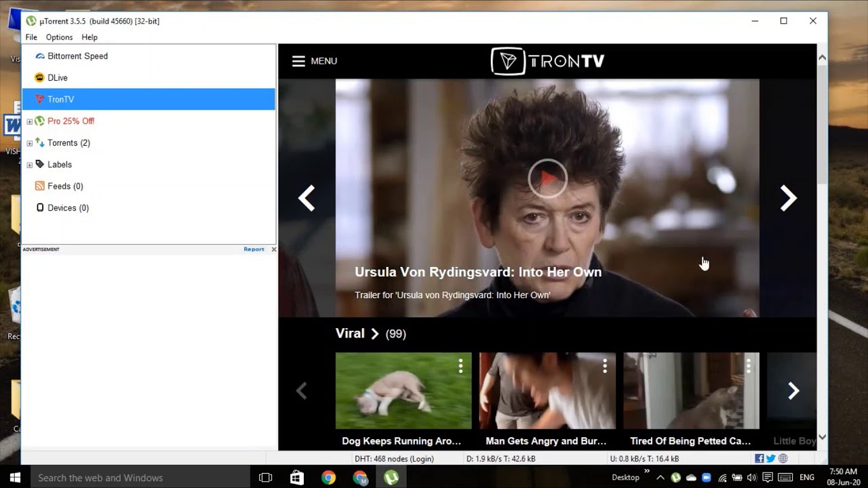Click the Twitter icon in status bar
The height and width of the screenshot is (488, 868).
coord(771,459)
